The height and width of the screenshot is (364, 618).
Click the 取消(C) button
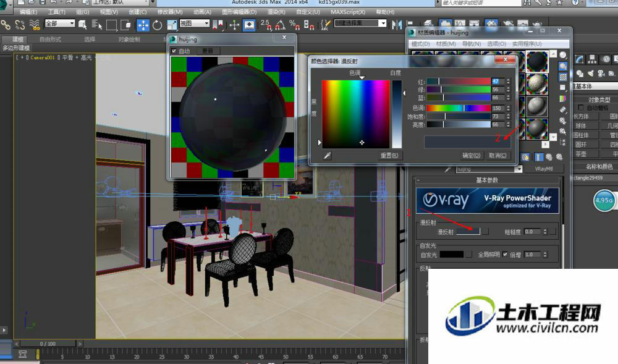pos(497,156)
